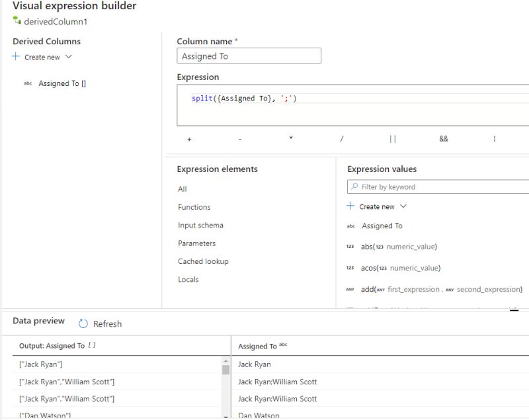
Task: Click the Column name input field
Action: (x=249, y=56)
